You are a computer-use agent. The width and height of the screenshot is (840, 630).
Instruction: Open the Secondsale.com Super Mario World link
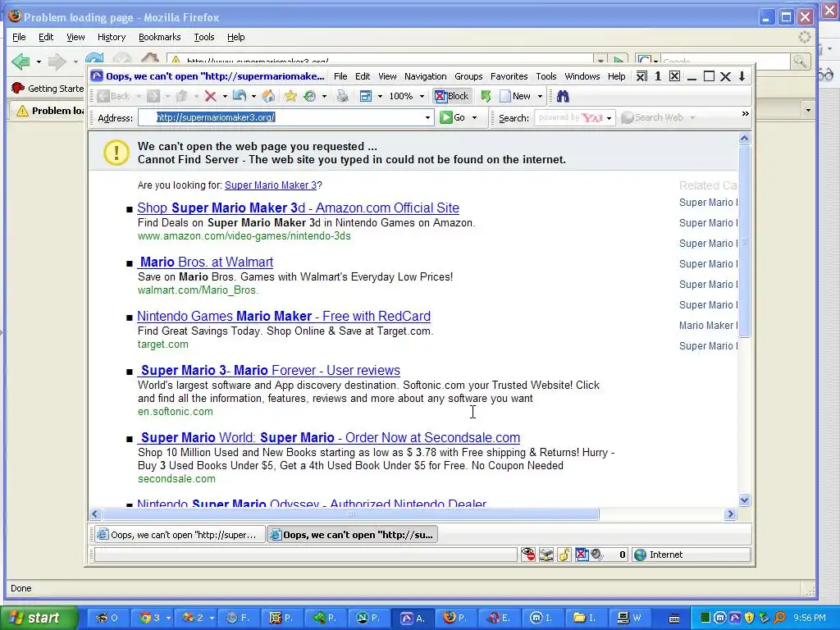pos(329,438)
